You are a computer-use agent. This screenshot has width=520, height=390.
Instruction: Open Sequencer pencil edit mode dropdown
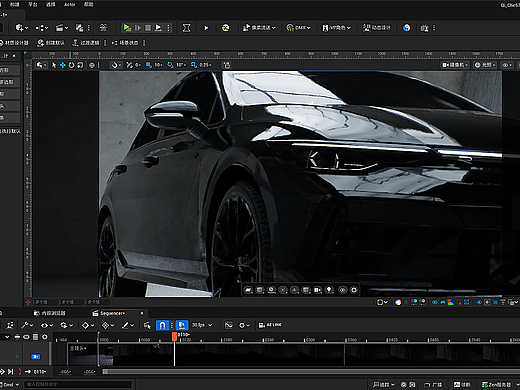pos(128,325)
